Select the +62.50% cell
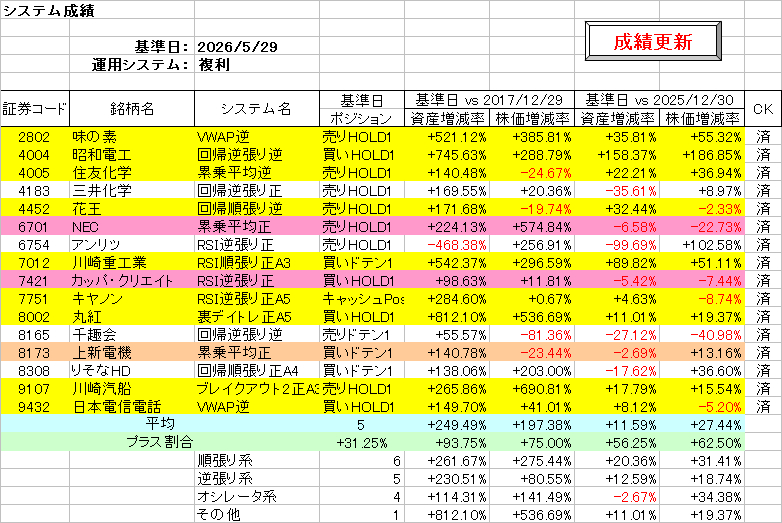This screenshot has height=523, width=782. [x=702, y=443]
